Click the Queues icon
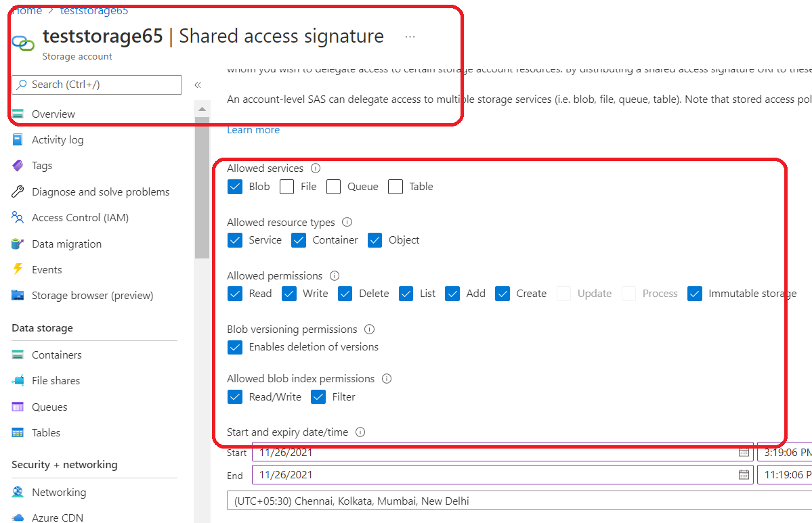Image resolution: width=812 pixels, height=523 pixels. coord(18,407)
